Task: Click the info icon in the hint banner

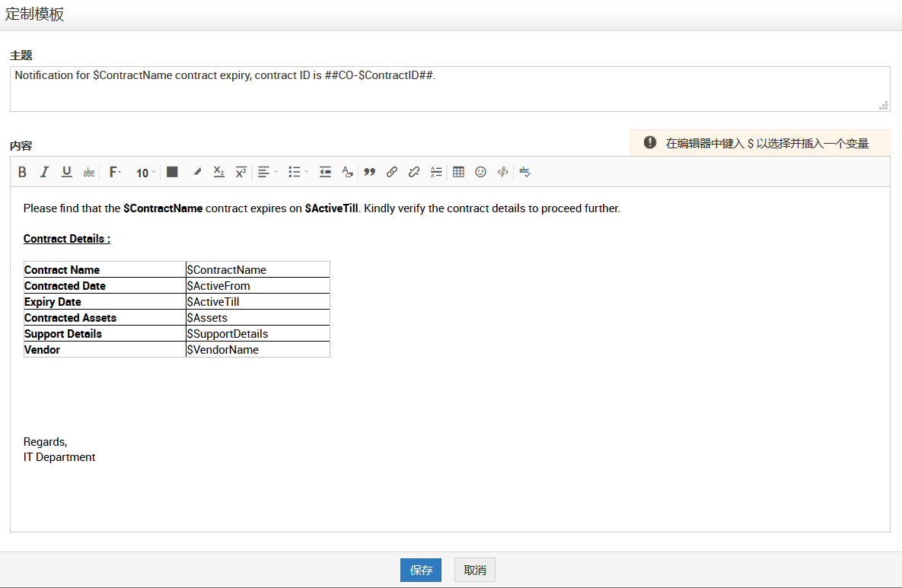Action: pos(650,142)
